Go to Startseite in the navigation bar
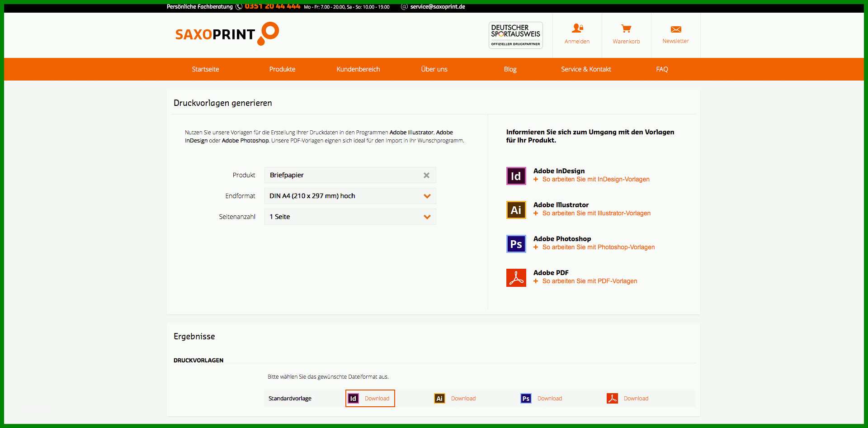Image resolution: width=868 pixels, height=428 pixels. pyautogui.click(x=205, y=69)
